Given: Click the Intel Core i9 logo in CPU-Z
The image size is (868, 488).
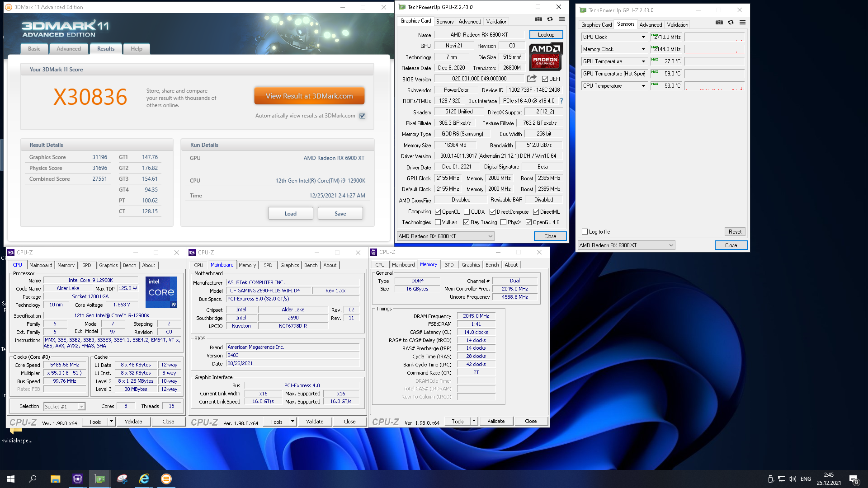Looking at the screenshot, I should (x=161, y=292).
